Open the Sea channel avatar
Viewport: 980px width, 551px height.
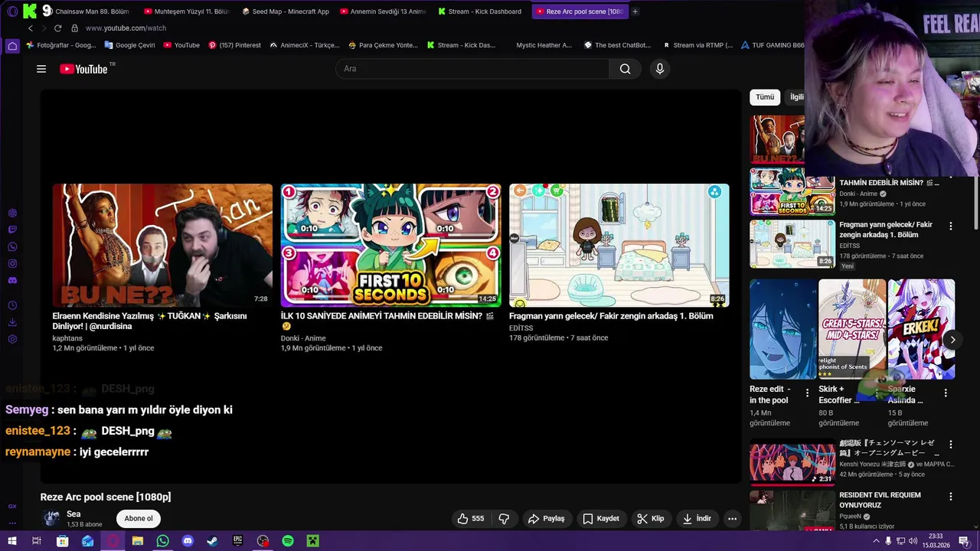tap(51, 518)
